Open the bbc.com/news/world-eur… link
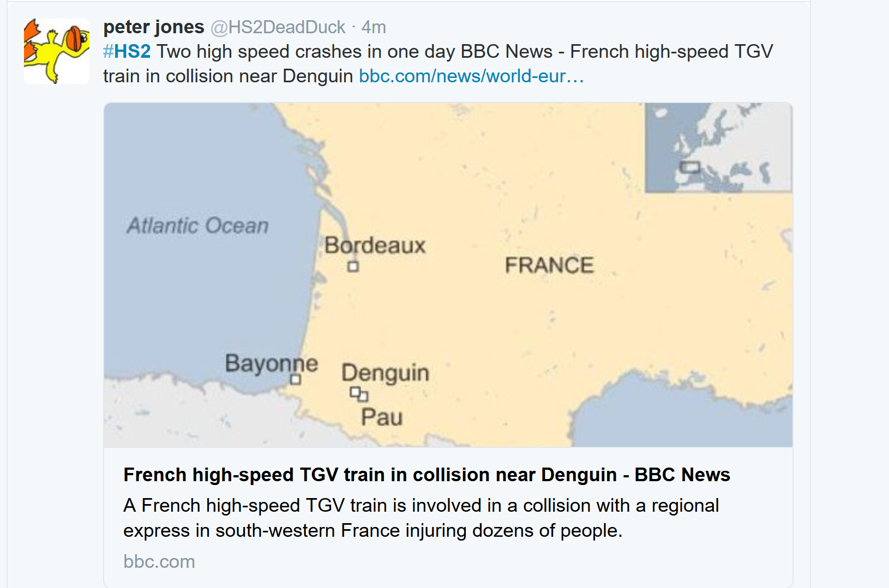 [x=471, y=76]
